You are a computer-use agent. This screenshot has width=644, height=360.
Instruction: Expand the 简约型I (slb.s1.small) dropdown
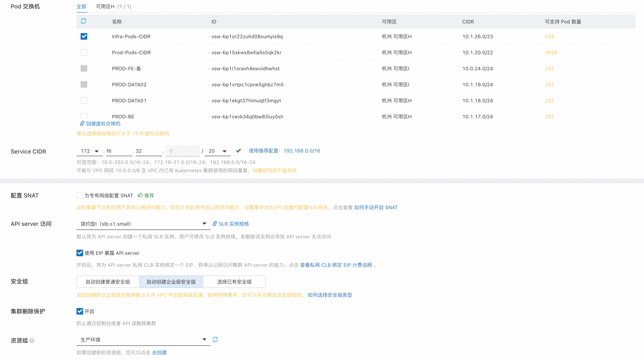[x=143, y=224]
